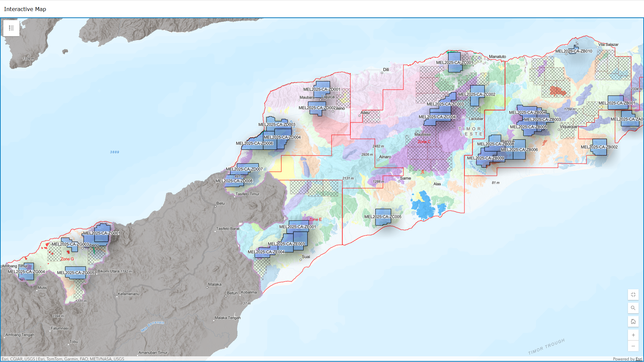Open the map search tool

[633, 308]
